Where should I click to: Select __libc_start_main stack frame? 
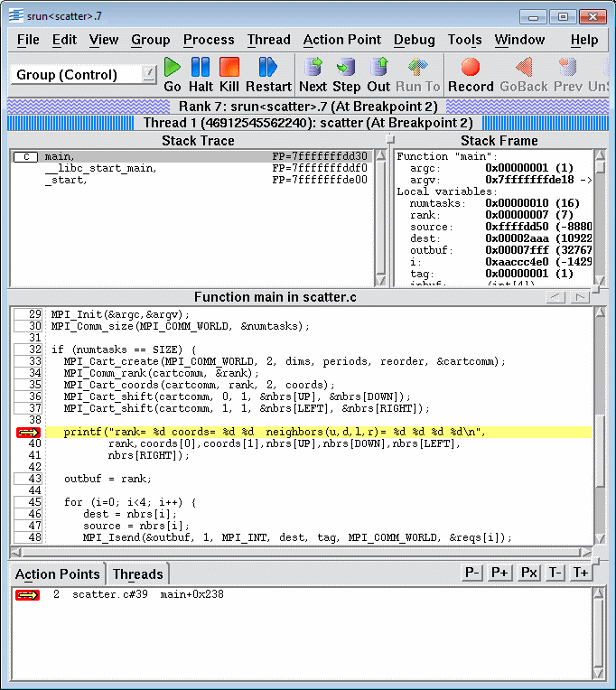click(192, 168)
